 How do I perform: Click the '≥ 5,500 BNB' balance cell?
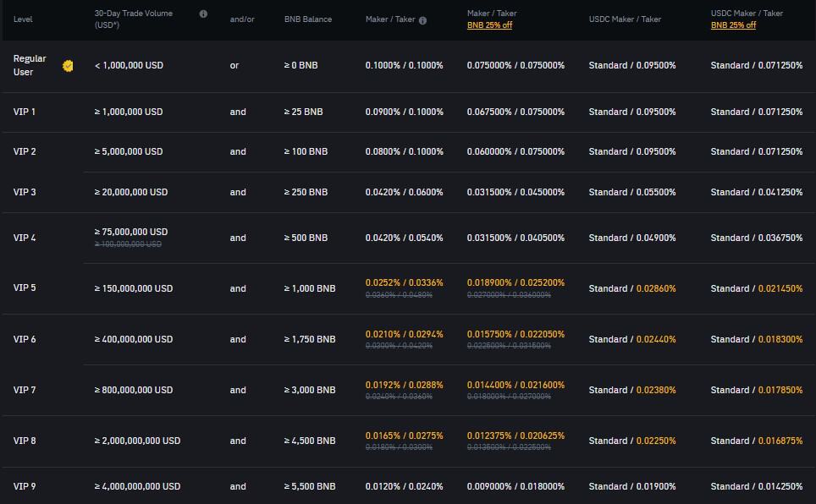point(310,486)
